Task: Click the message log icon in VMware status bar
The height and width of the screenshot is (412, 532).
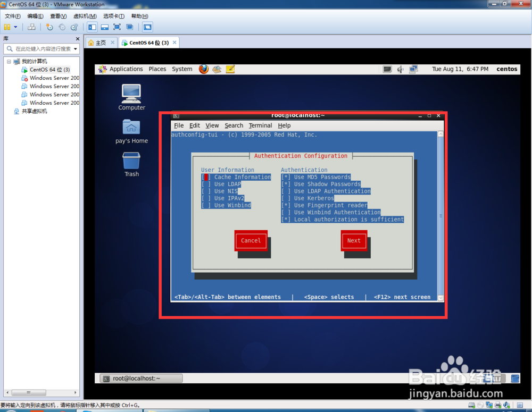Action: [520, 405]
